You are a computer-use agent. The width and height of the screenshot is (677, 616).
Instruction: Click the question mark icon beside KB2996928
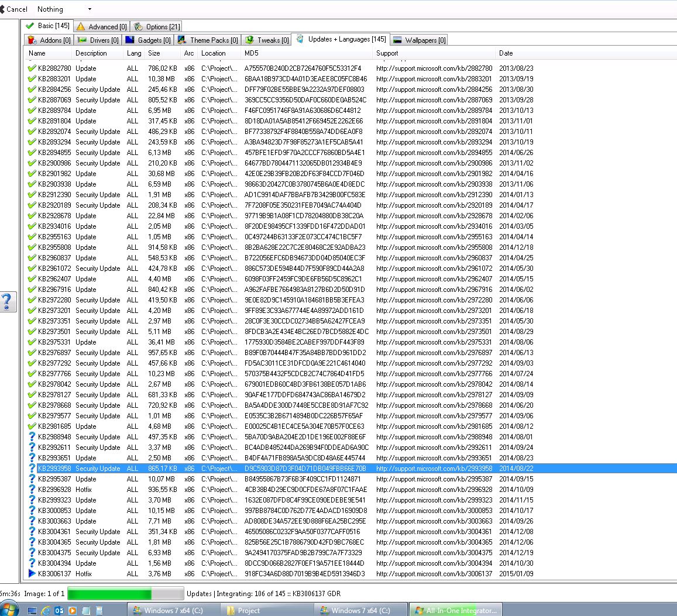[x=32, y=490]
